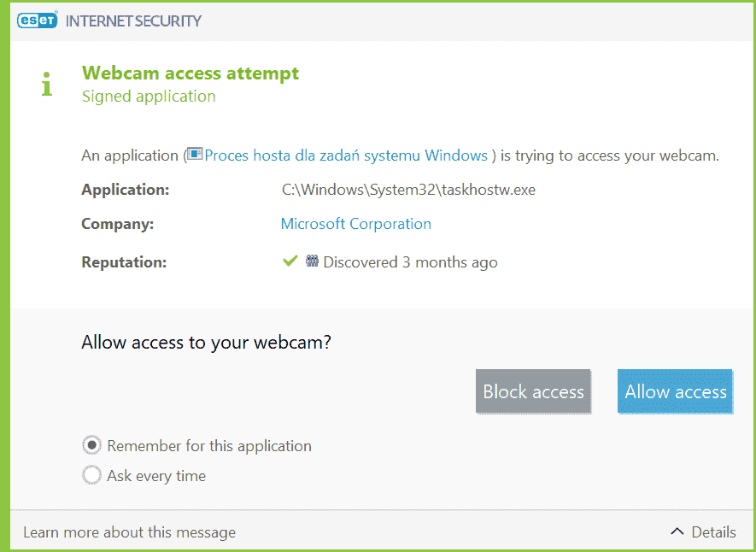Select Ask every time radio
Image resolution: width=756 pixels, height=552 pixels.
tap(91, 475)
